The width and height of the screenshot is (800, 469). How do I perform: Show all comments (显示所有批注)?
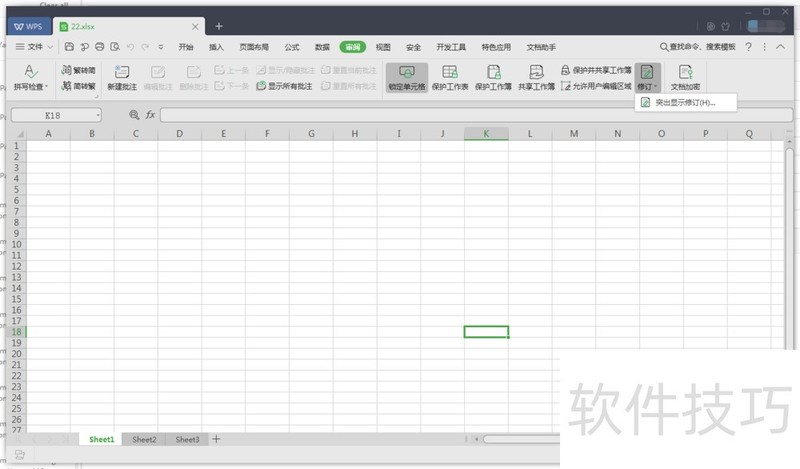[284, 86]
